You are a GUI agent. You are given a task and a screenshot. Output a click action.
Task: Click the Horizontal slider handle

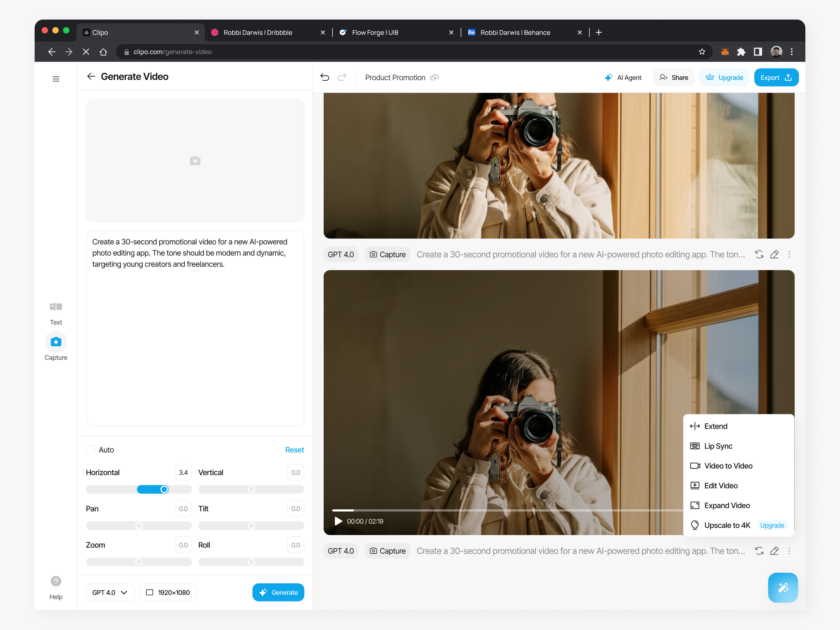(164, 490)
